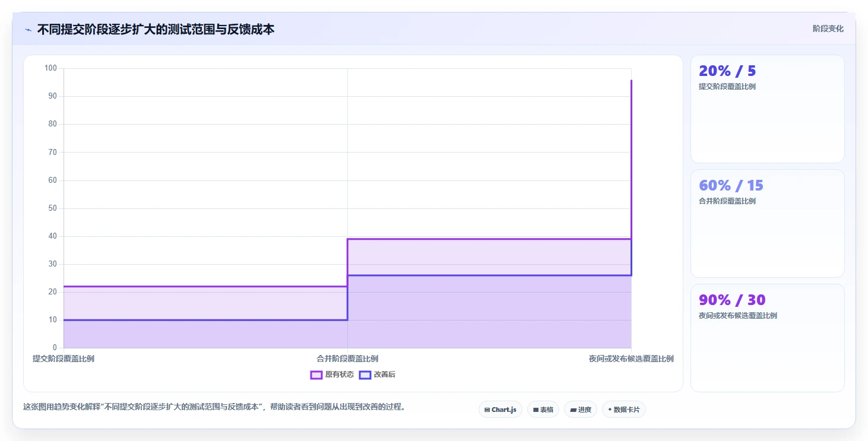
Task: Click the 阶段变化 label in header
Action: click(x=828, y=28)
